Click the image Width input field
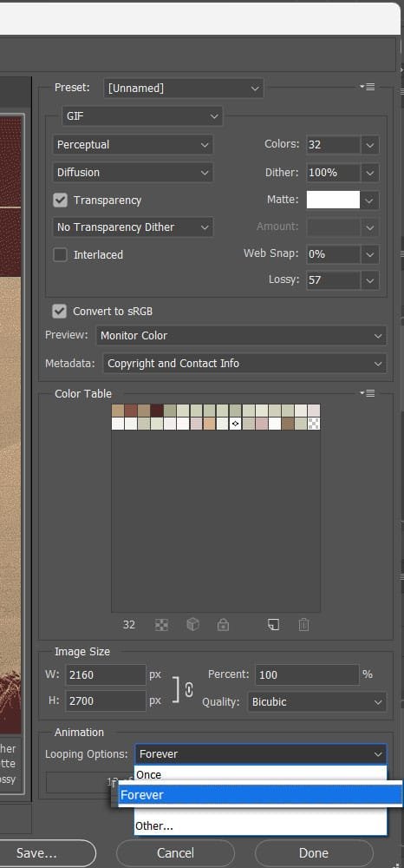 (106, 674)
